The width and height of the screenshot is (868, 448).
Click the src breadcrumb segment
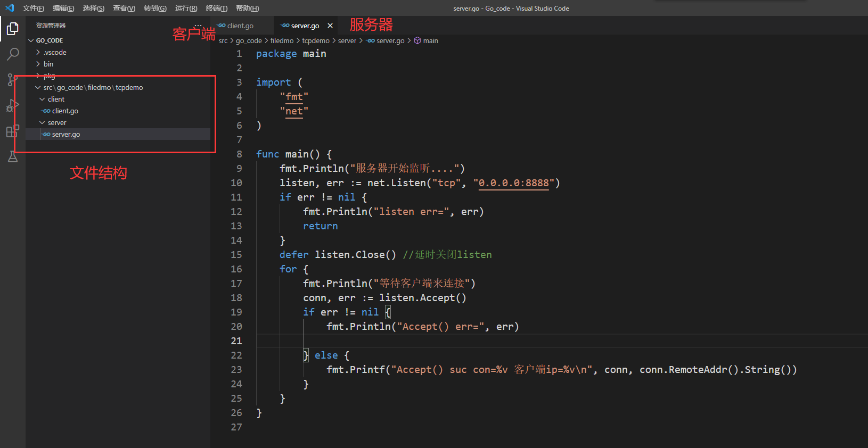(x=223, y=40)
